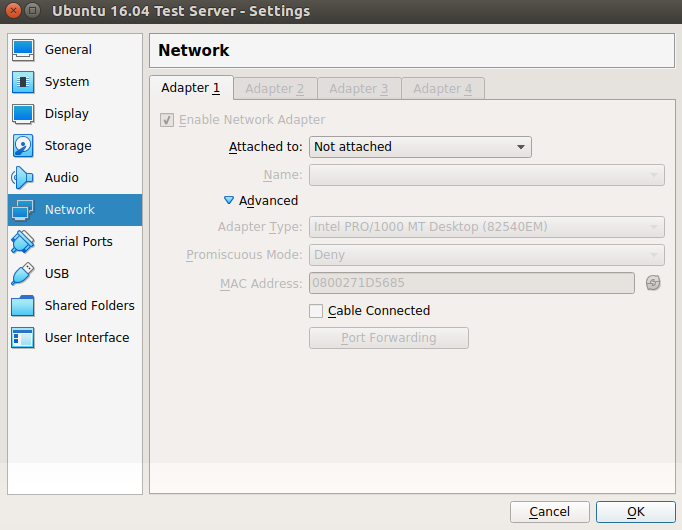The width and height of the screenshot is (682, 530).
Task: Click the Storage disk icon
Action: coord(23,146)
